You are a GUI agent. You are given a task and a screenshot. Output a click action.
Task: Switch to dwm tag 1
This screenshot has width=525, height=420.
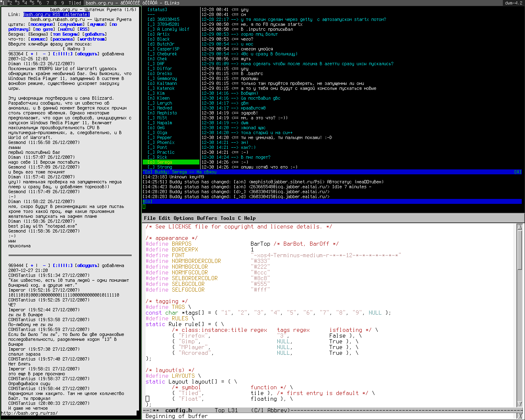click(x=3, y=3)
